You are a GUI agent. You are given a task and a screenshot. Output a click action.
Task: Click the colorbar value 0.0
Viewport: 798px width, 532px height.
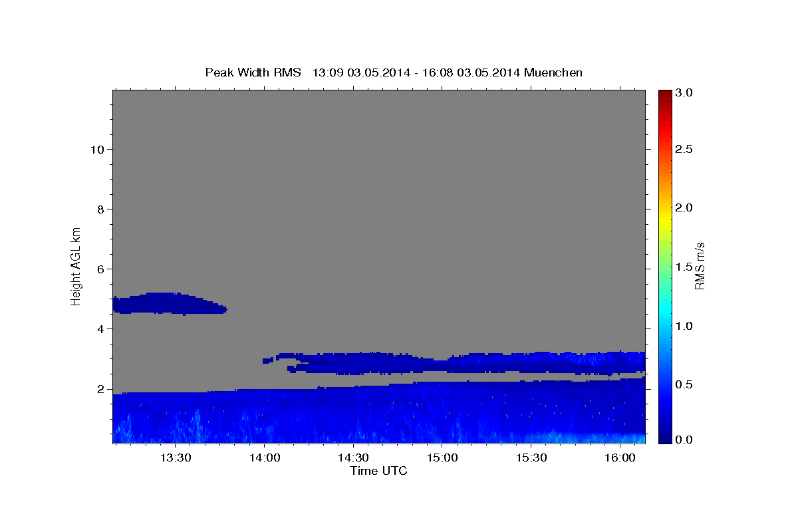point(685,440)
